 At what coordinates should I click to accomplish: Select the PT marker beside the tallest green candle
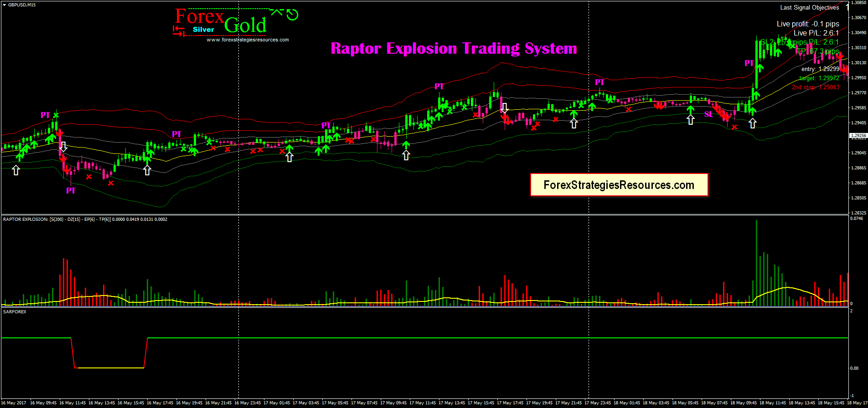coord(749,63)
